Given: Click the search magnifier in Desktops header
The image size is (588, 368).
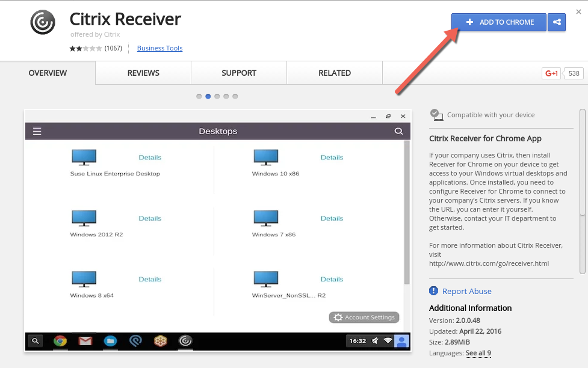Looking at the screenshot, I should tap(398, 131).
